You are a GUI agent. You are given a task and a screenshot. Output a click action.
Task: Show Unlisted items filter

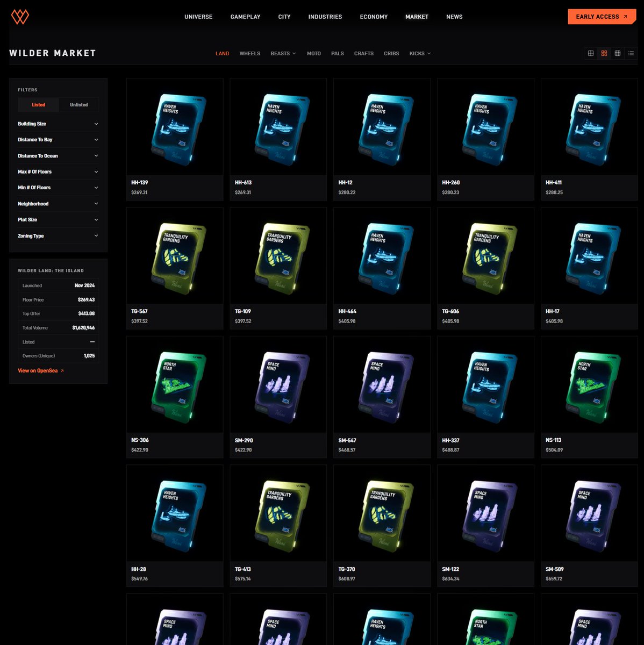(78, 105)
